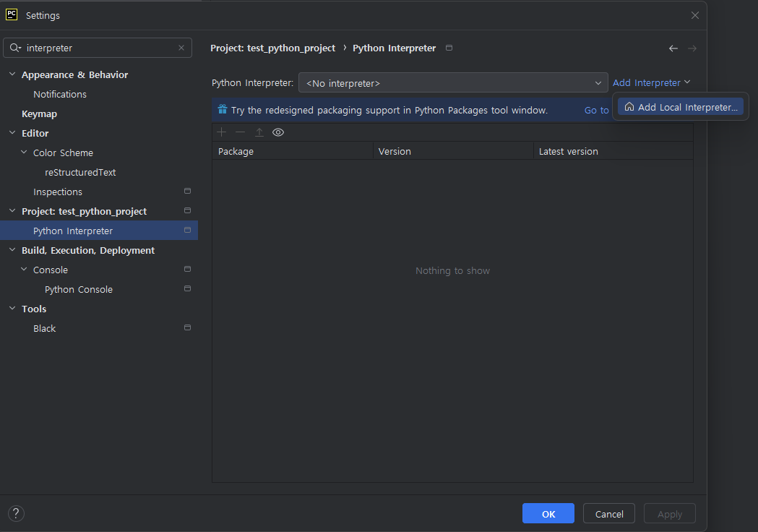Viewport: 758px width, 532px height.
Task: Select Add Local Interpreter menu item
Action: click(681, 107)
